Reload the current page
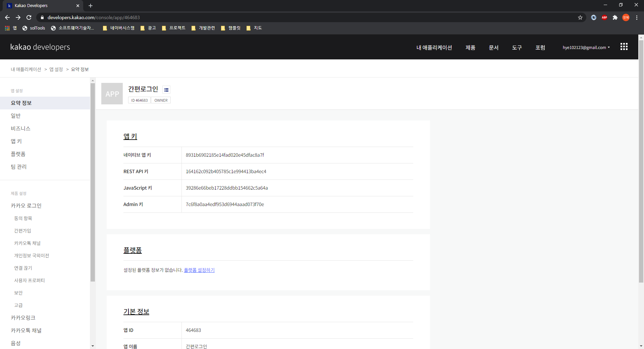 [x=29, y=17]
